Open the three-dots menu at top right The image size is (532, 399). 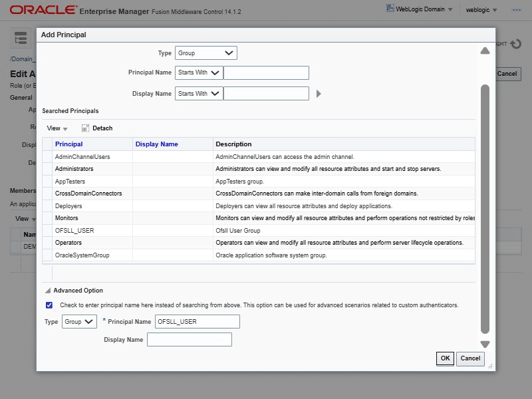[516, 10]
